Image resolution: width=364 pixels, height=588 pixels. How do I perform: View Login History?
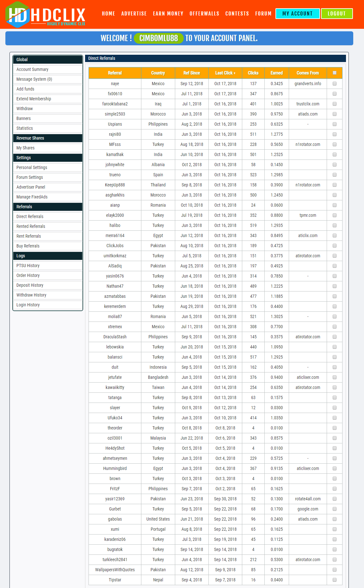click(48, 305)
